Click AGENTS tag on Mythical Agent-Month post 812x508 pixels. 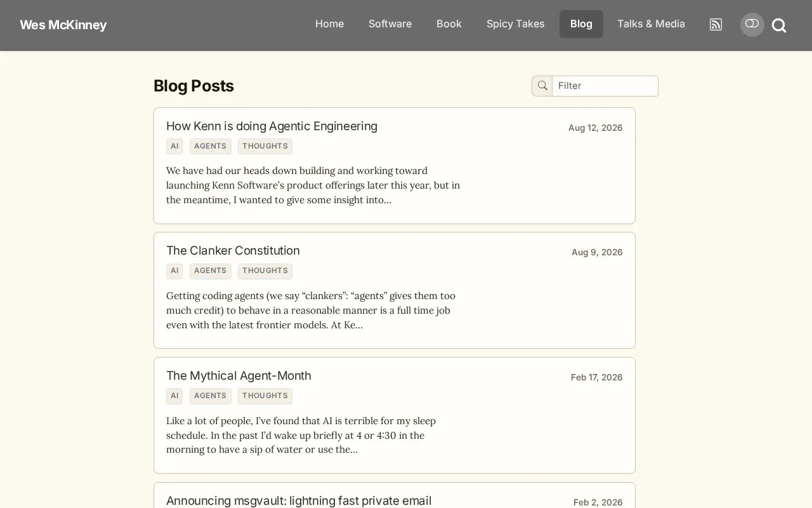tap(211, 396)
